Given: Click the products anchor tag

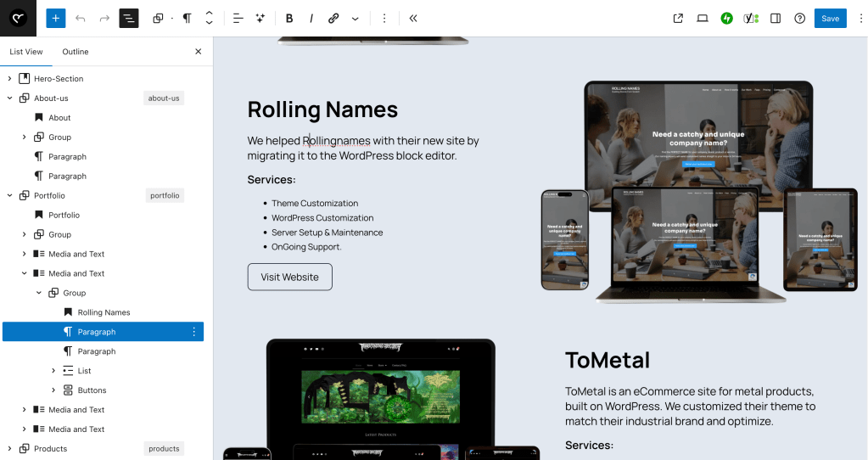Looking at the screenshot, I should [x=164, y=448].
